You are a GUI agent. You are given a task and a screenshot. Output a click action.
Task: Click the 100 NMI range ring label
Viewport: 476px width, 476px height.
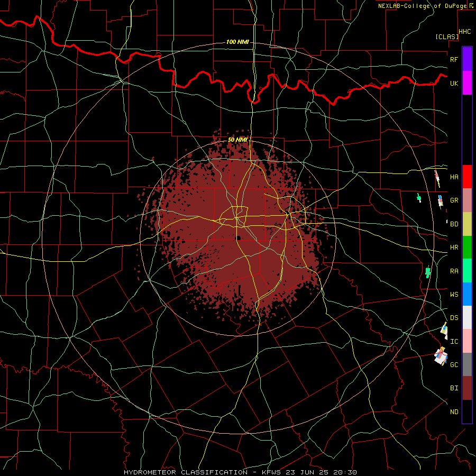[237, 42]
